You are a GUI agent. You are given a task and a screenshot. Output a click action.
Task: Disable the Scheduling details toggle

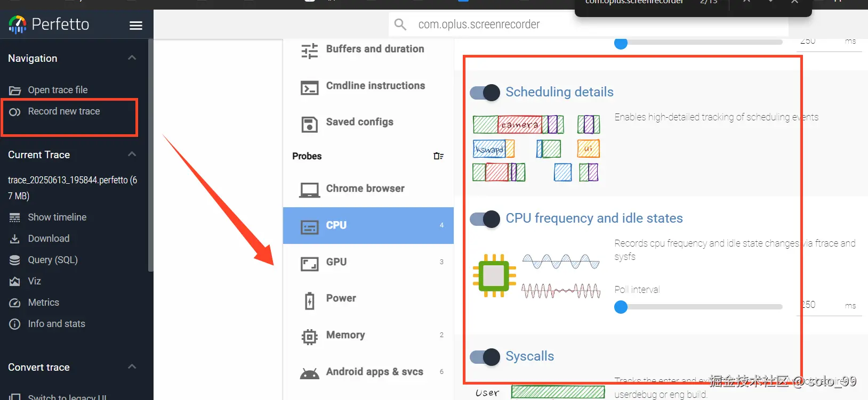485,93
